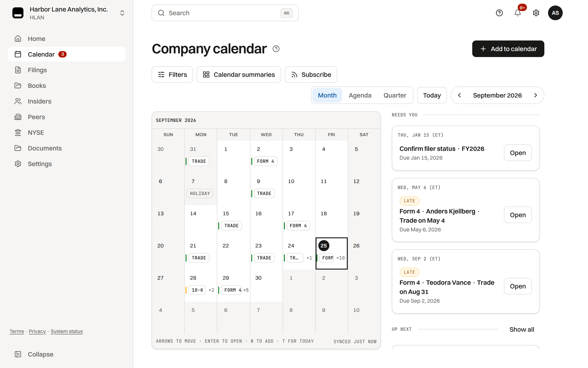This screenshot has height=368, width=588.
Task: Select the Insiders people icon
Action: click(x=18, y=101)
